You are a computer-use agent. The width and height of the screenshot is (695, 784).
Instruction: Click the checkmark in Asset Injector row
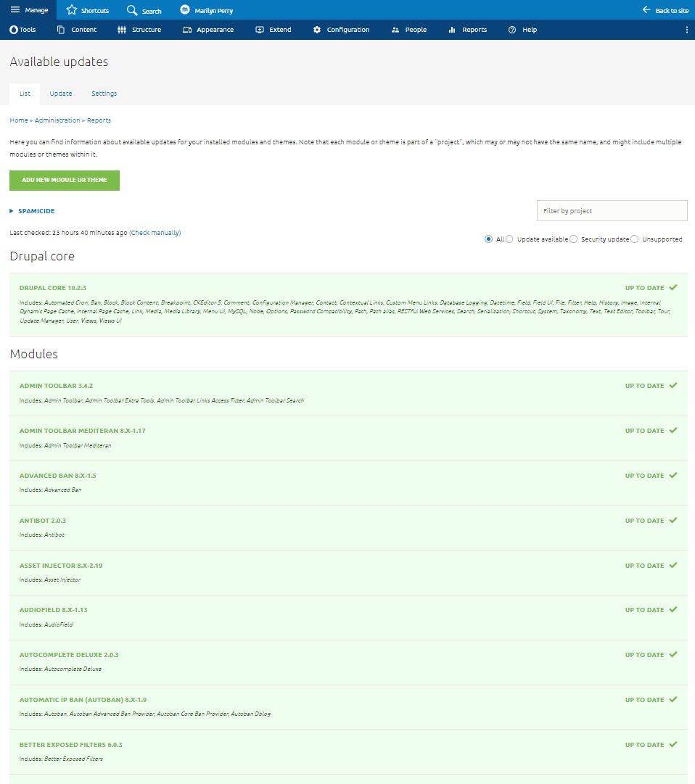[673, 566]
